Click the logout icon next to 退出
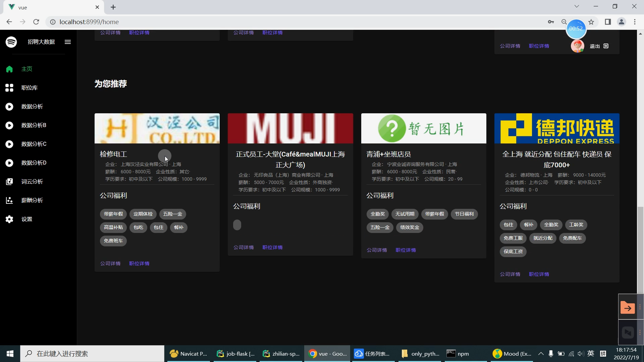Viewport: 644px width, 362px height. tap(606, 46)
